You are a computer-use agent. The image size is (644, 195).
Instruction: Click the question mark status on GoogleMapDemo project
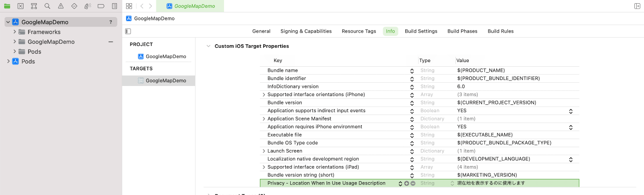coord(110,22)
